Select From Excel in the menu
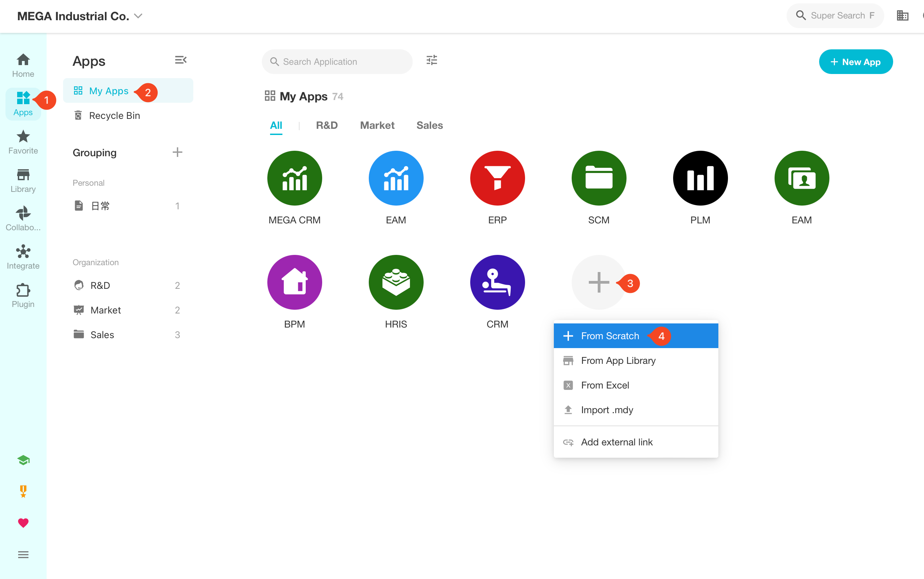Viewport: 924px width, 579px height. [605, 385]
